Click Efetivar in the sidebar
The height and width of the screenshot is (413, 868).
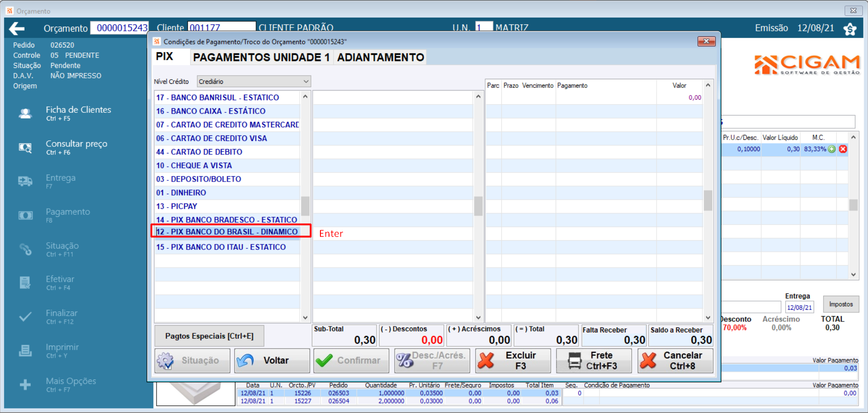pos(60,283)
